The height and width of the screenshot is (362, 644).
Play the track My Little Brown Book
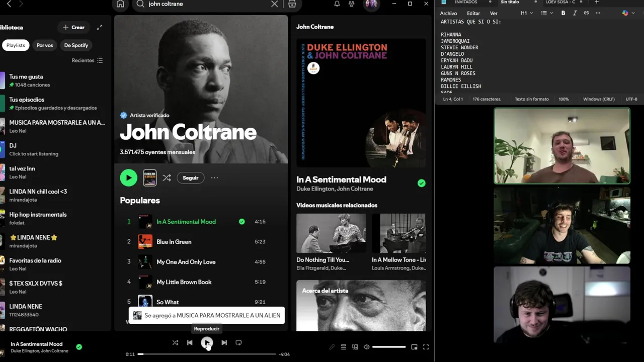[x=184, y=282]
